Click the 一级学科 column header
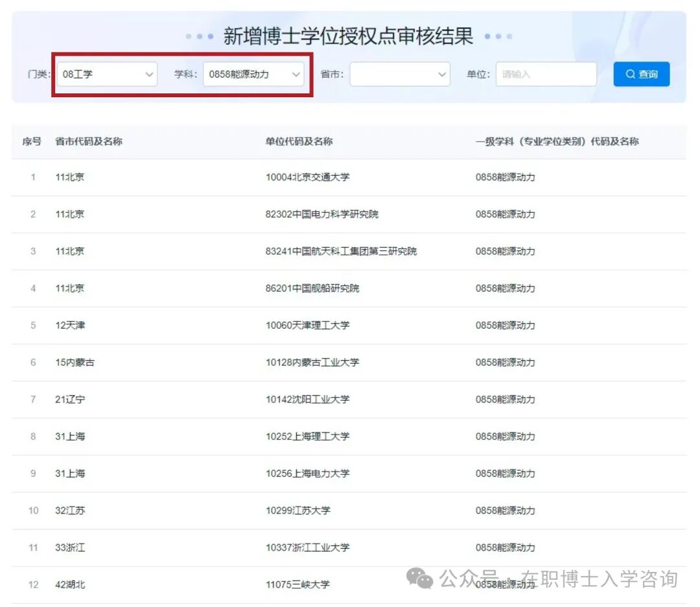 (557, 141)
